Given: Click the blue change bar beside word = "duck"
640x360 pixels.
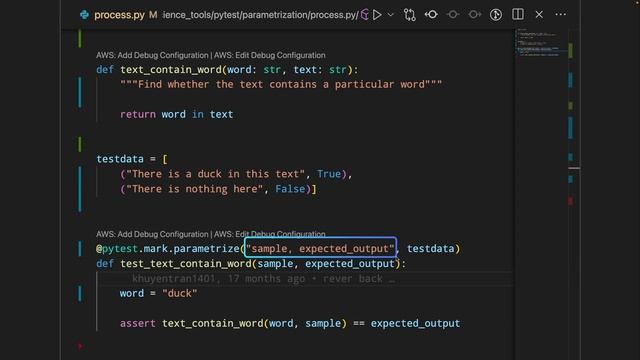Looking at the screenshot, I should pyautogui.click(x=80, y=293).
